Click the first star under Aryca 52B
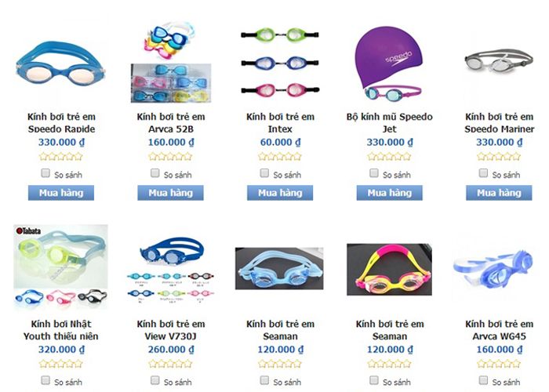549x392 pixels. (x=153, y=157)
